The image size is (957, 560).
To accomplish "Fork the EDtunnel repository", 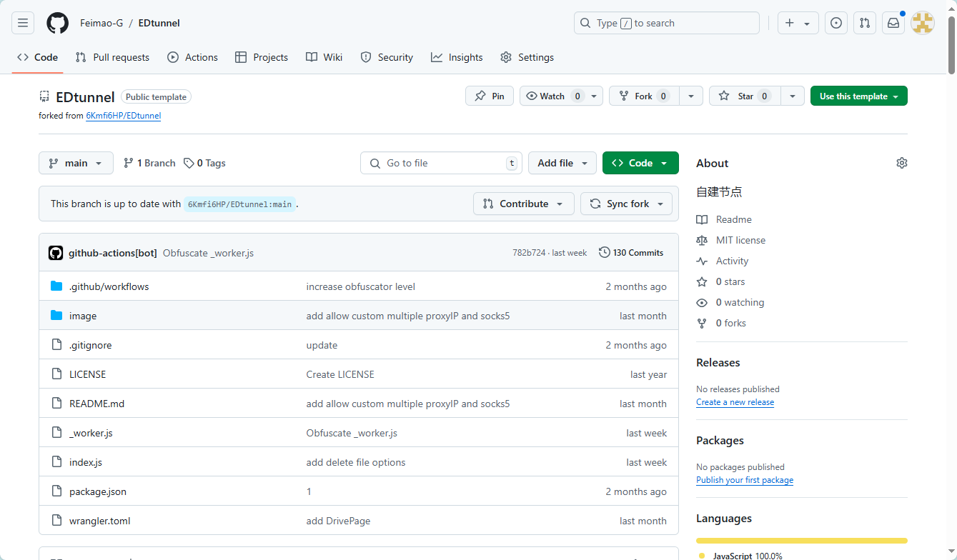I will (x=643, y=96).
